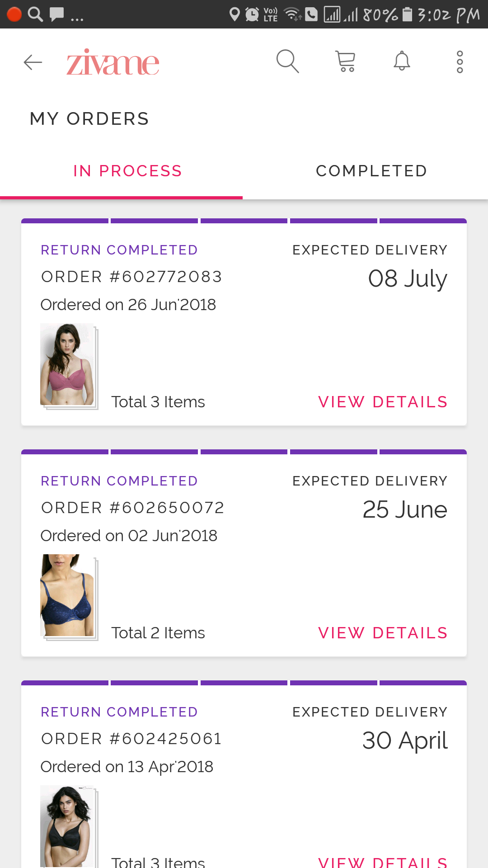Screen dimensions: 488x868
Task: Open notifications bell icon
Action: pos(402,61)
